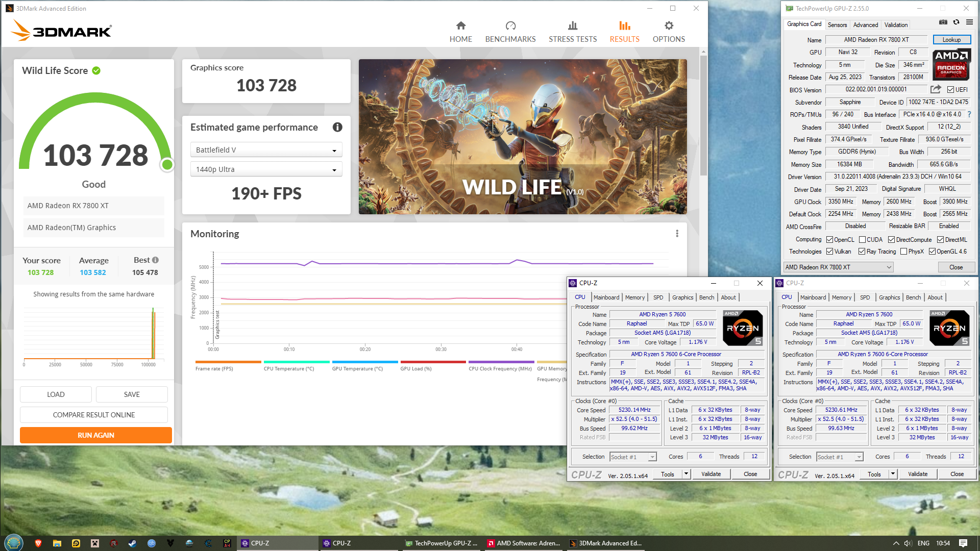Viewport: 980px width, 551px height.
Task: Expand the 1440p Ultra resolution dropdown
Action: [266, 169]
